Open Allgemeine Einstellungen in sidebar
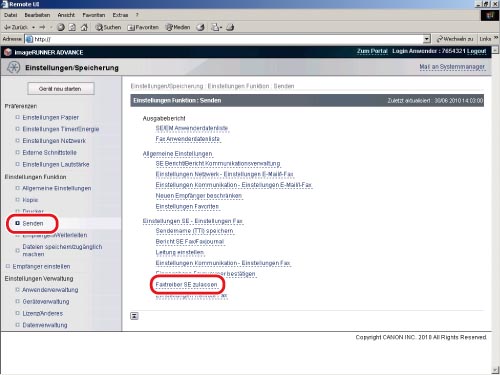This screenshot has width=500, height=375. pos(57,188)
